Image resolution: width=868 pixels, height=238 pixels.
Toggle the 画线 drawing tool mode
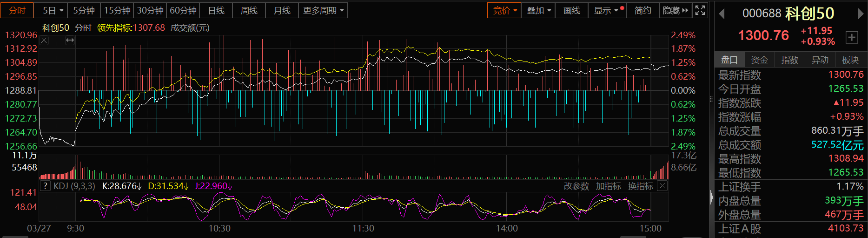coord(571,10)
